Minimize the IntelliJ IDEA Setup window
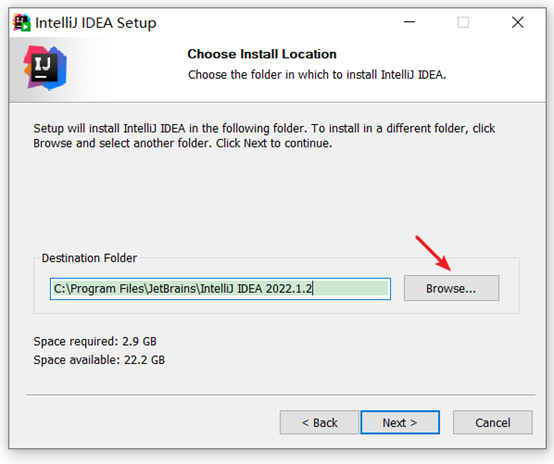 click(x=409, y=22)
